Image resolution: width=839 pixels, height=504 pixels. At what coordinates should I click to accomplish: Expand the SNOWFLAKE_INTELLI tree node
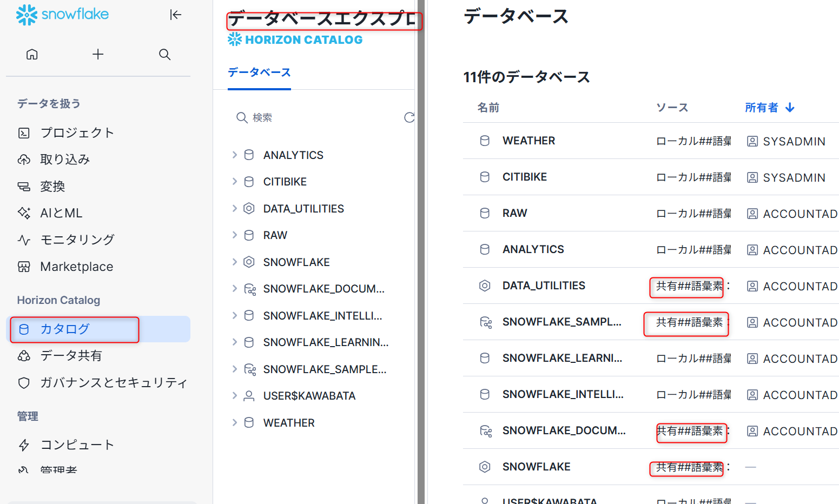point(235,316)
